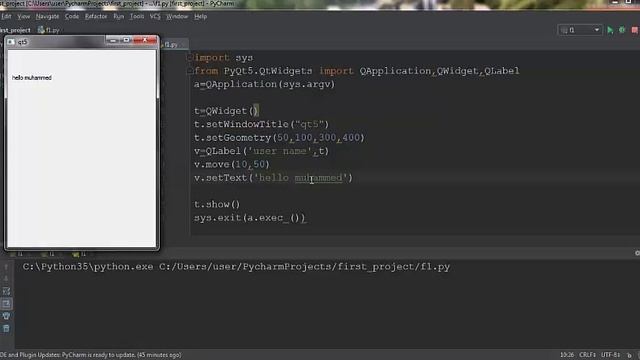Place the cursor on 't.setGeometry(50,100,300,400)'

coord(279,138)
